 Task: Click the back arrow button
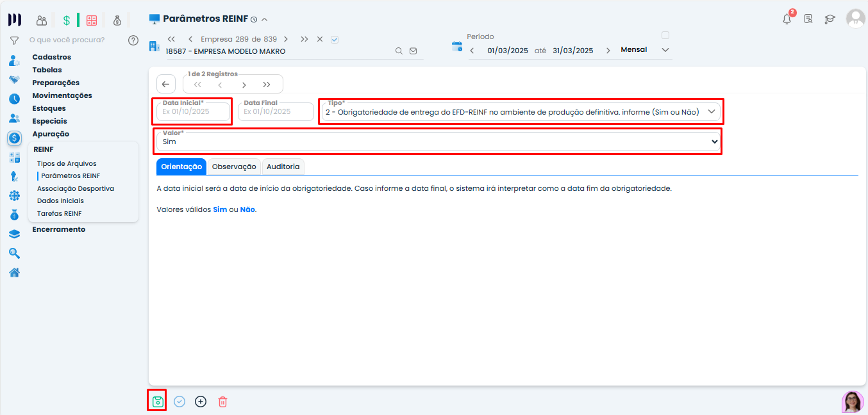click(165, 85)
